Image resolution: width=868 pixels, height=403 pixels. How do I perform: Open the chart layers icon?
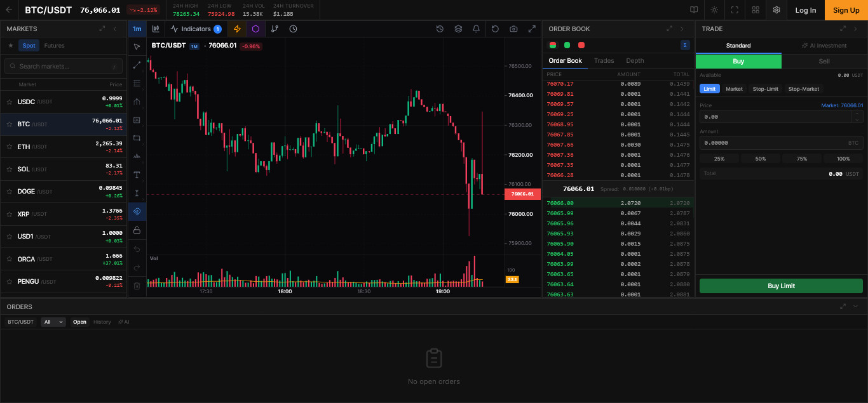click(458, 29)
